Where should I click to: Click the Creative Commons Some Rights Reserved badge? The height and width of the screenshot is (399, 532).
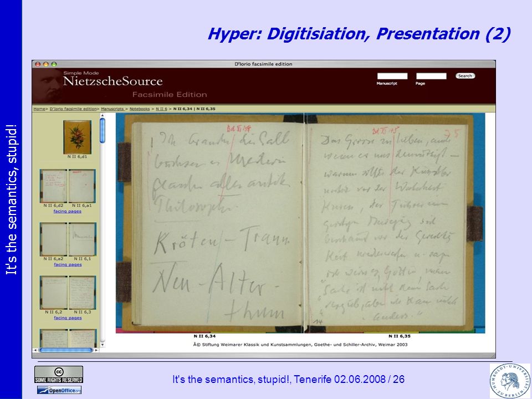point(59,375)
